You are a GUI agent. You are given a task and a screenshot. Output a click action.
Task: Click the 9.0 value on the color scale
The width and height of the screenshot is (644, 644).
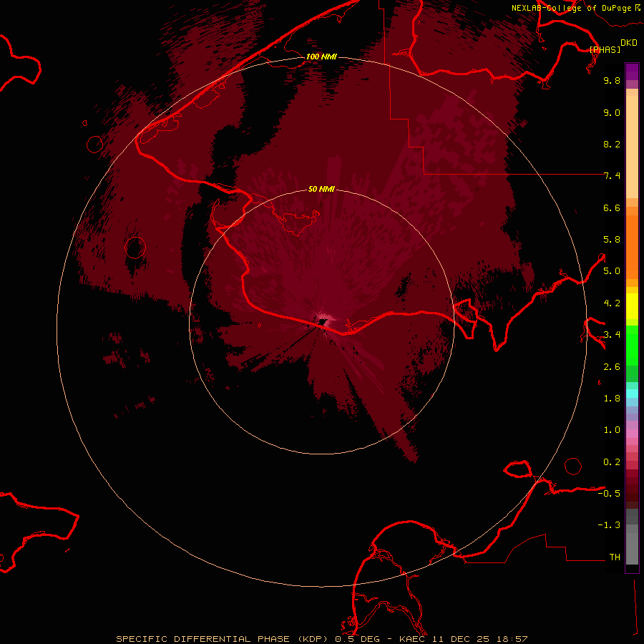pos(612,112)
